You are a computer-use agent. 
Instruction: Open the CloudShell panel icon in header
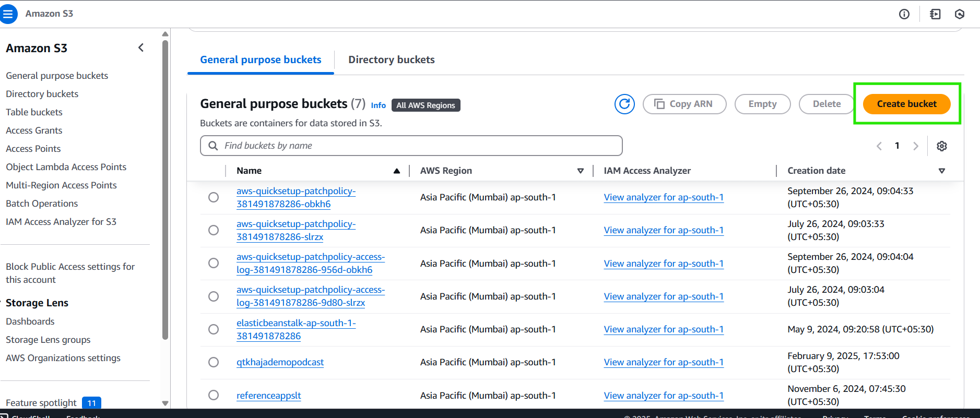point(935,14)
